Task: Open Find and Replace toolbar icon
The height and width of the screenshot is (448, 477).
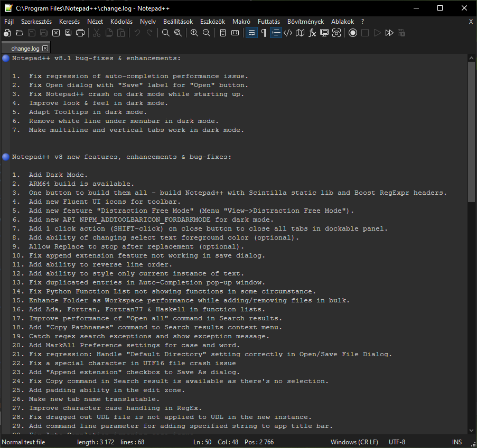Action: click(x=178, y=33)
